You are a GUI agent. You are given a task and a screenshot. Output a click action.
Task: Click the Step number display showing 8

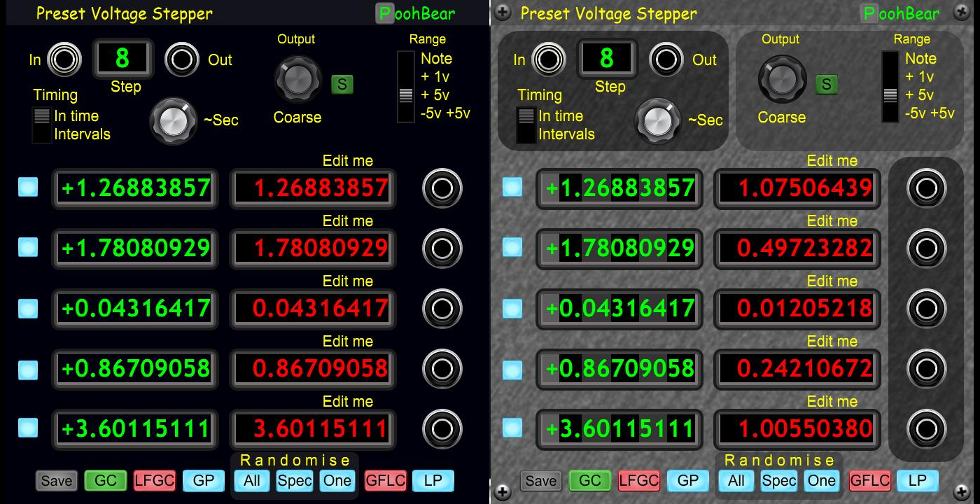[123, 59]
